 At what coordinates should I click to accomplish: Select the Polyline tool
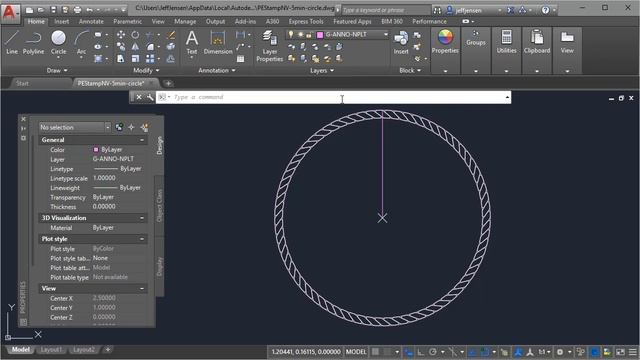coord(33,43)
